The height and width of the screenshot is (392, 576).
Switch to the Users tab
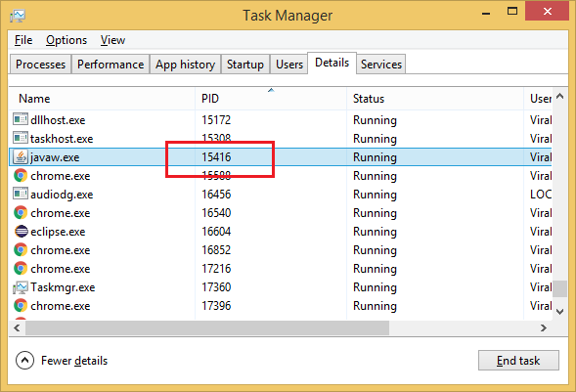[x=289, y=65]
